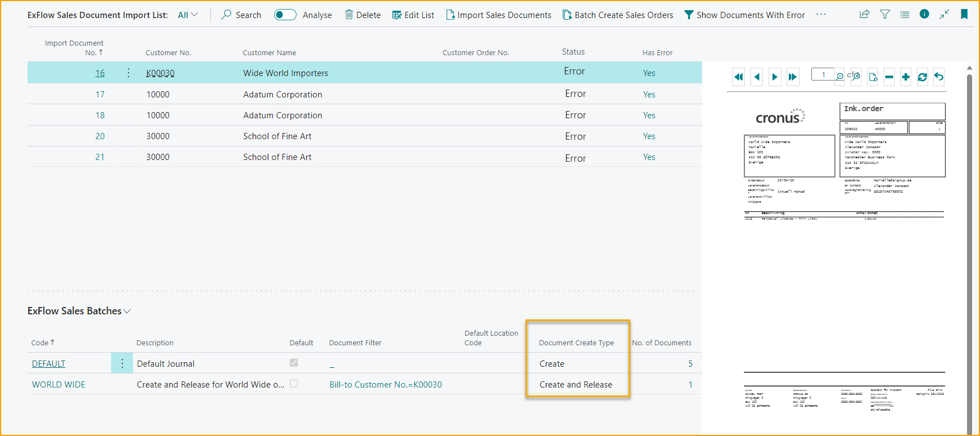Click the plus icon in preview toolbar
Image resolution: width=980 pixels, height=436 pixels.
(x=906, y=77)
